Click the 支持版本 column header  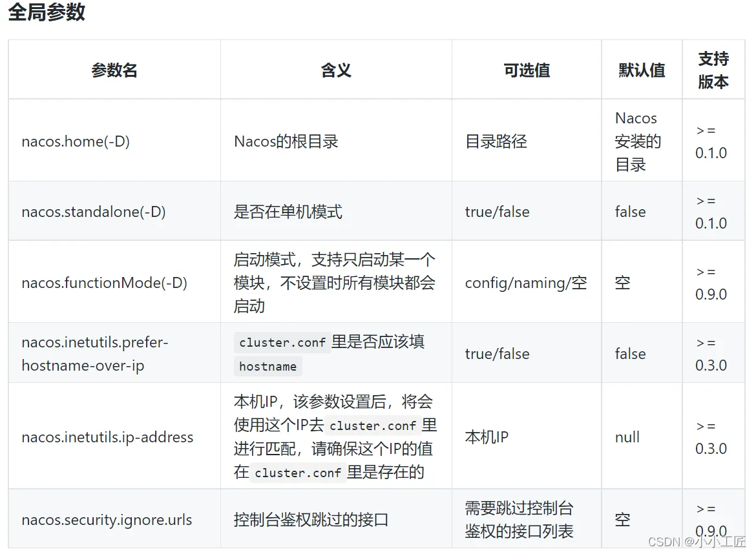click(713, 70)
